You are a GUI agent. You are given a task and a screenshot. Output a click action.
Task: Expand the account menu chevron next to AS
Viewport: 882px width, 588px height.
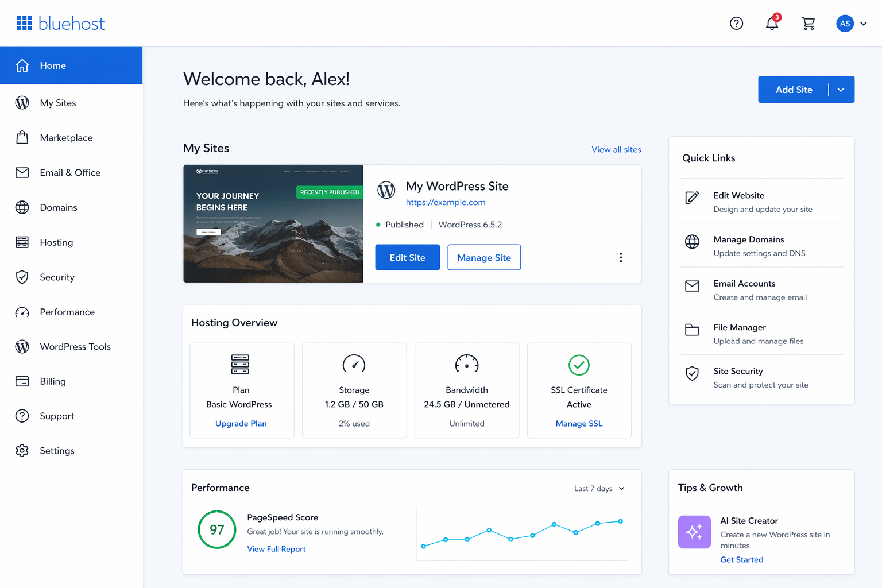click(x=864, y=24)
